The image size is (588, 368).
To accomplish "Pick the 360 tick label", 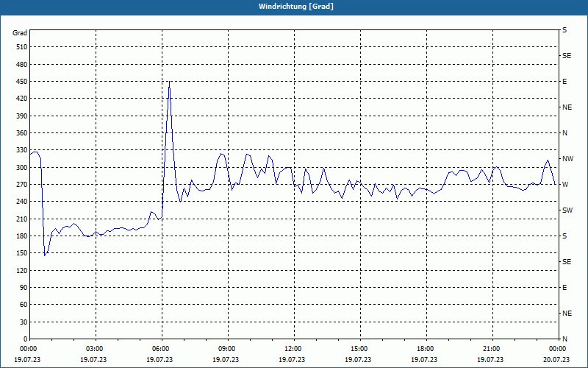I will [x=22, y=133].
